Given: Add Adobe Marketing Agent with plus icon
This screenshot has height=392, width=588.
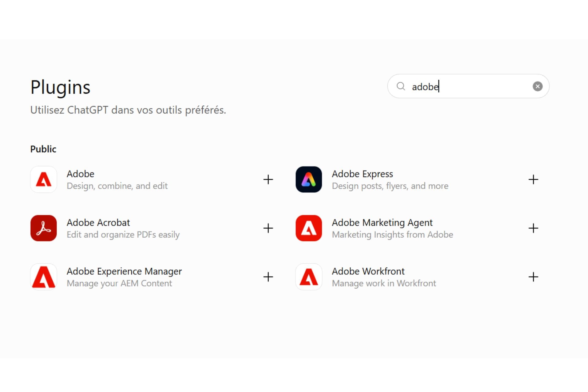Looking at the screenshot, I should pos(533,228).
